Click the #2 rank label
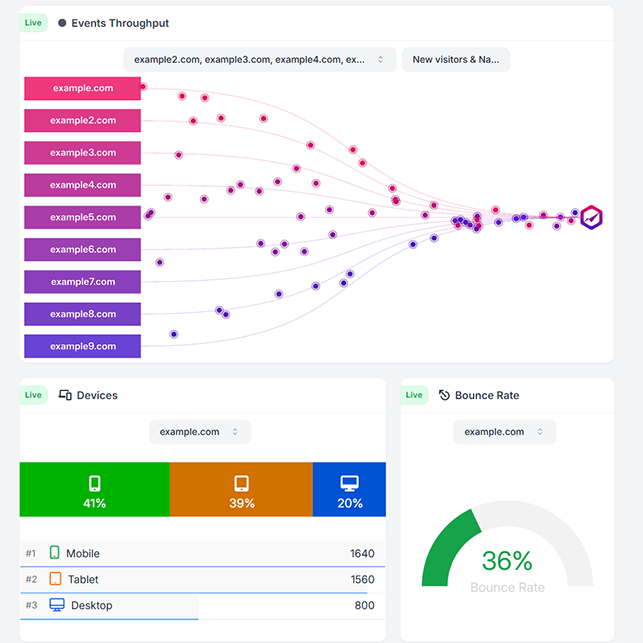The width and height of the screenshot is (643, 643). click(x=31, y=579)
